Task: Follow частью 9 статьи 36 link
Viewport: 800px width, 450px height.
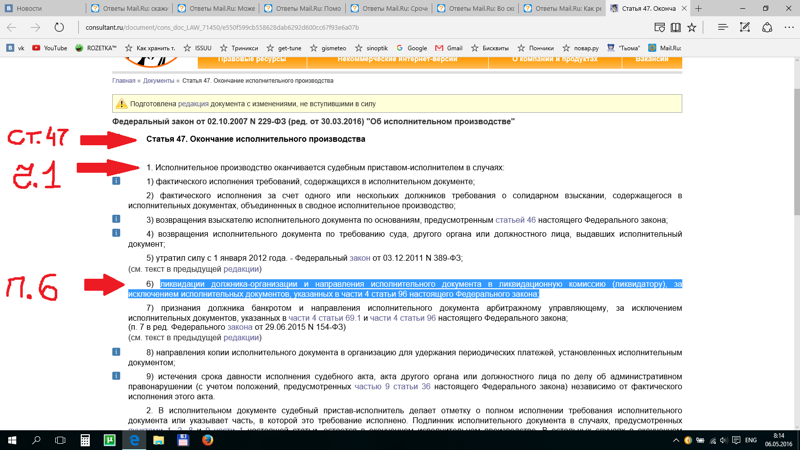Action: [392, 387]
